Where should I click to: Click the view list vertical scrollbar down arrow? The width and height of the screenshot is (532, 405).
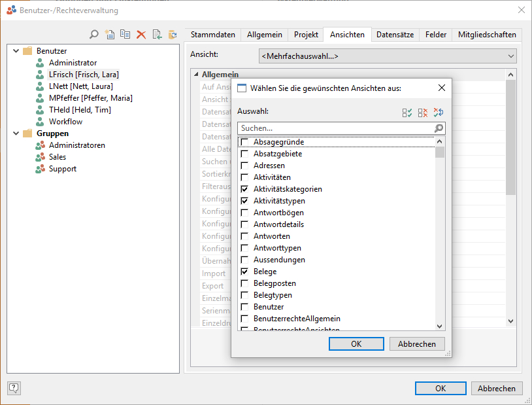[439, 326]
